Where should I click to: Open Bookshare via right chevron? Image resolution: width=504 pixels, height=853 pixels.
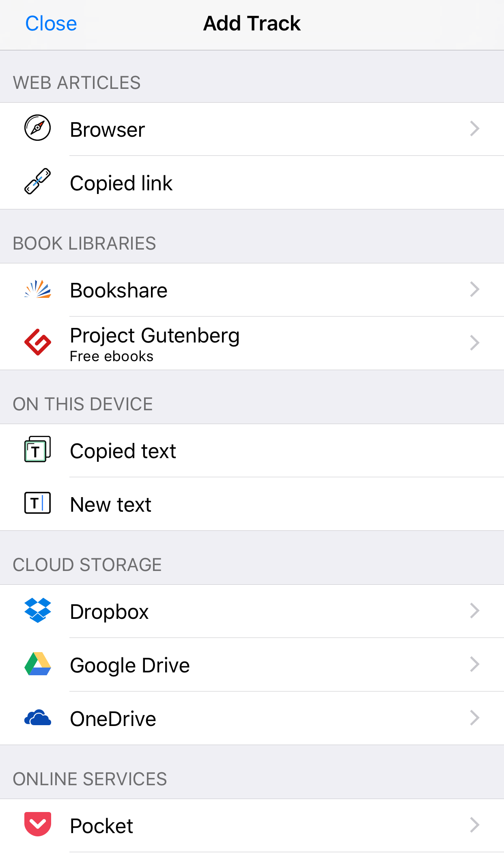[x=475, y=289]
